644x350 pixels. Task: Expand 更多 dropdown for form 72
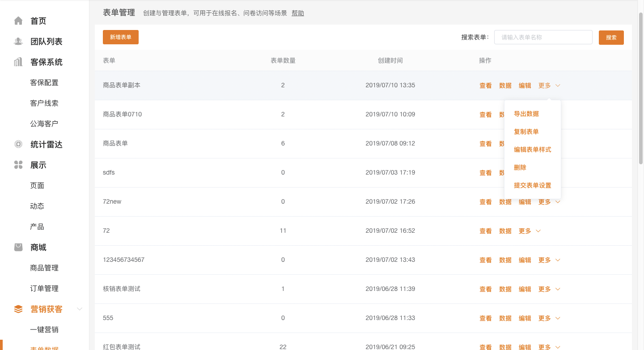click(530, 231)
